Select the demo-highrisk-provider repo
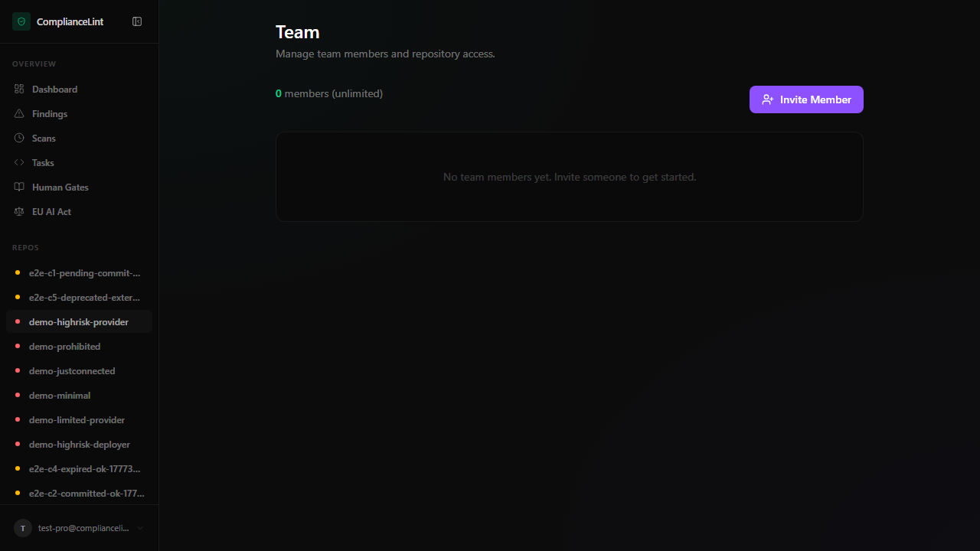 coord(79,322)
